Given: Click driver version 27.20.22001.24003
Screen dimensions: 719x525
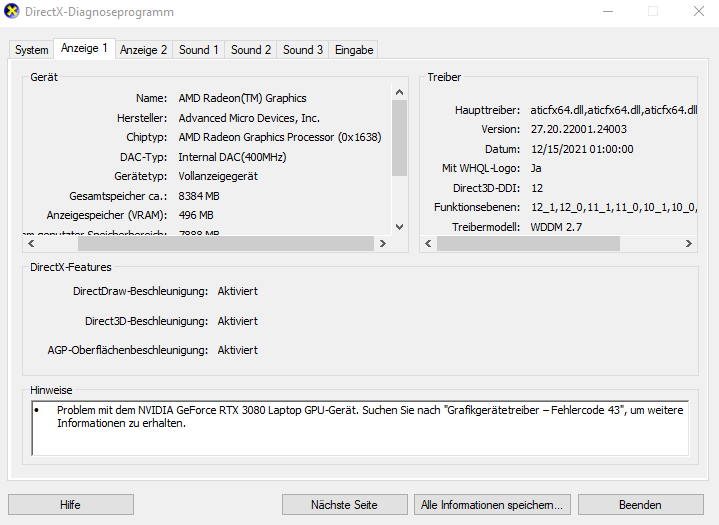Looking at the screenshot, I should tap(579, 129).
